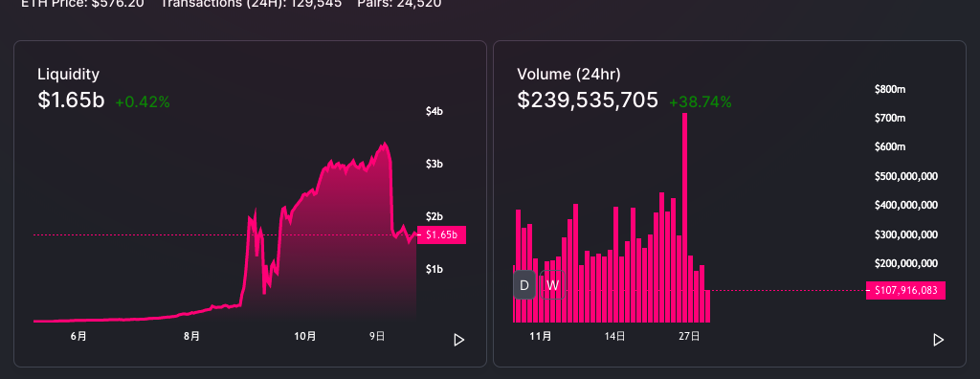Click the $500,000,000 axis label
Viewport: 980px width, 379px height.
(x=906, y=176)
